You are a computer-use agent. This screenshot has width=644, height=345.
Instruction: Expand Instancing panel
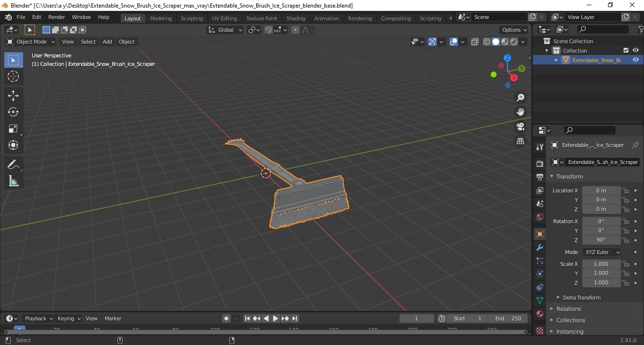pos(570,331)
